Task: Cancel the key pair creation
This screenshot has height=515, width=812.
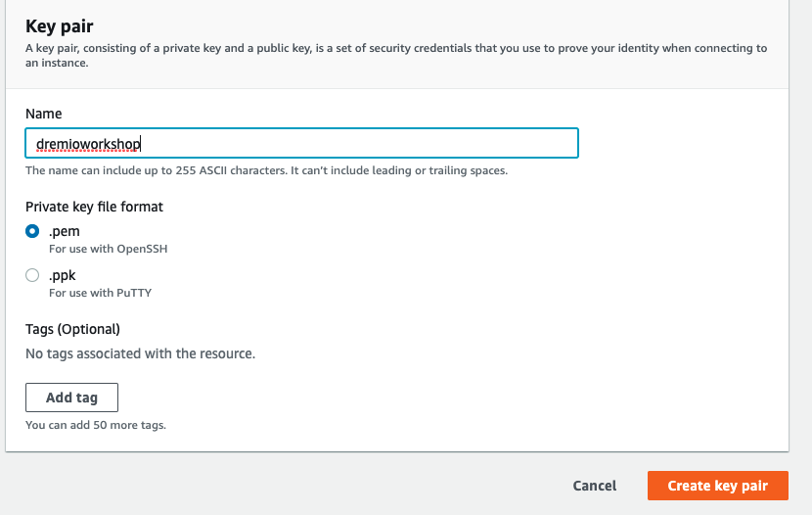Action: tap(595, 486)
